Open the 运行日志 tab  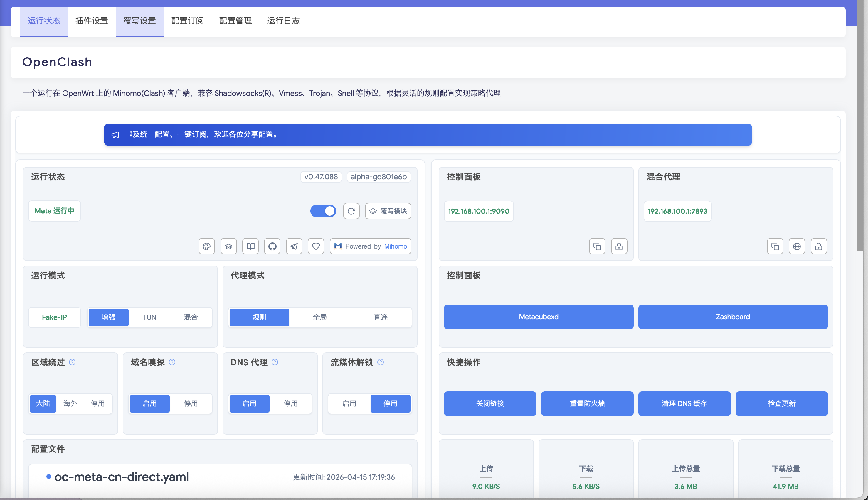pyautogui.click(x=283, y=21)
